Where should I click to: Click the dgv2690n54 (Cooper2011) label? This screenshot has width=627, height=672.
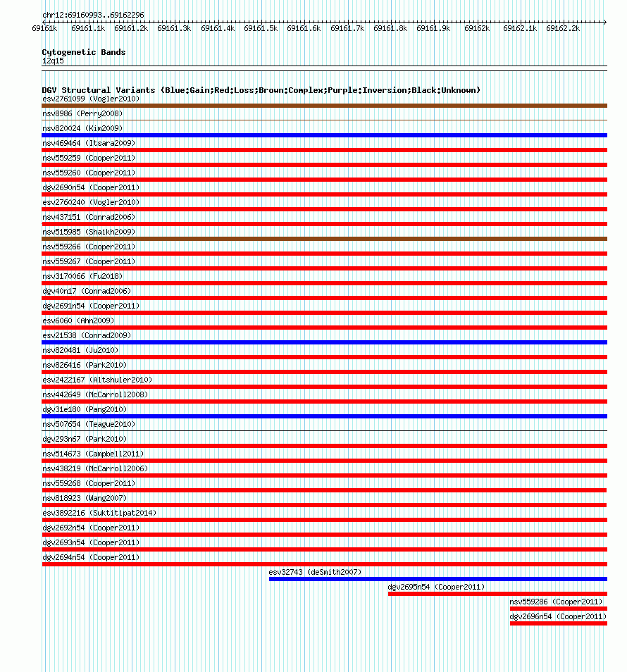click(x=91, y=187)
